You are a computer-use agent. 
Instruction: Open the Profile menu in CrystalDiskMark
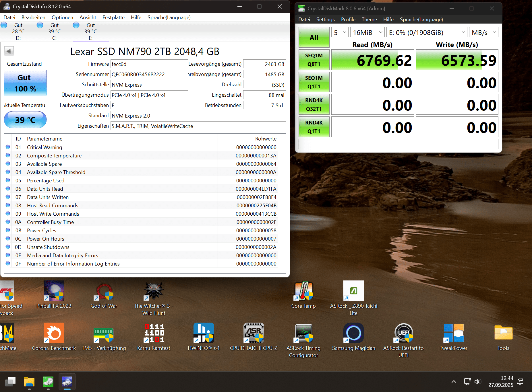348,19
